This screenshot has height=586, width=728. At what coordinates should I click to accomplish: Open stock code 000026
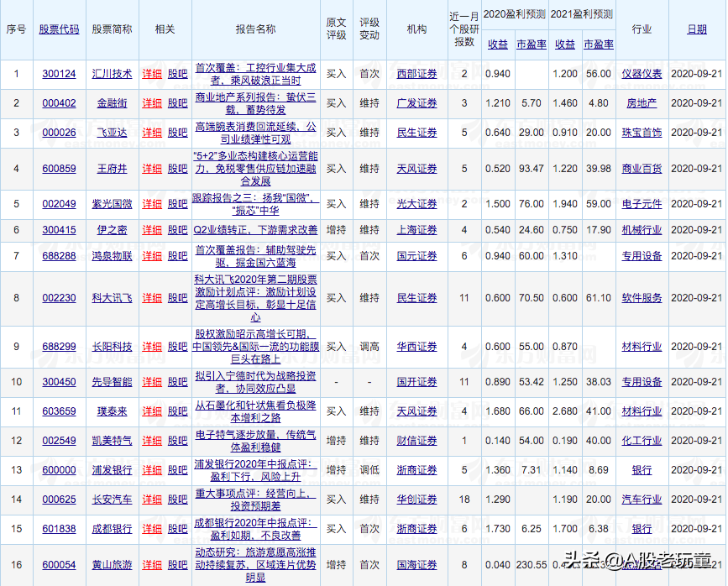[59, 133]
